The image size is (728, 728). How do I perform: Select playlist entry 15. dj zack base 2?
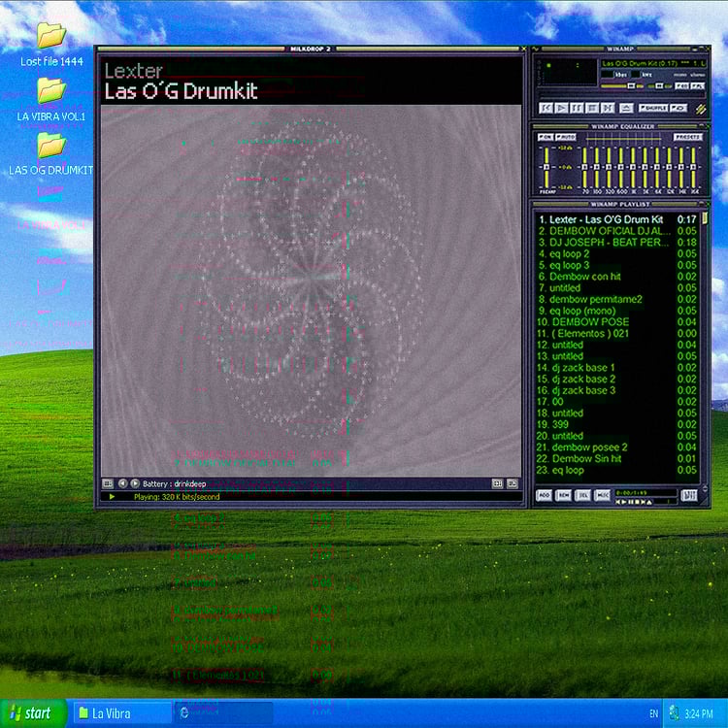point(617,379)
